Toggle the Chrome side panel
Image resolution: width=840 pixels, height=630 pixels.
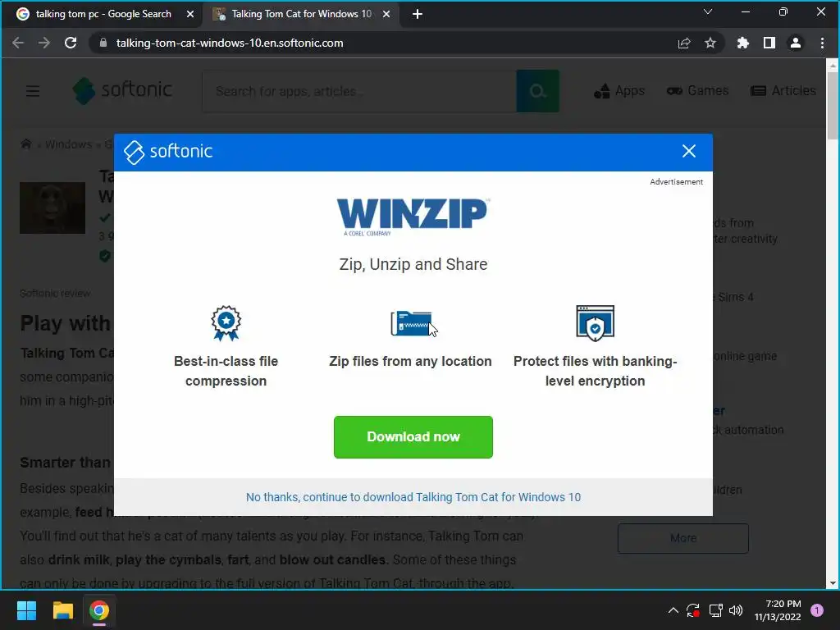769,43
